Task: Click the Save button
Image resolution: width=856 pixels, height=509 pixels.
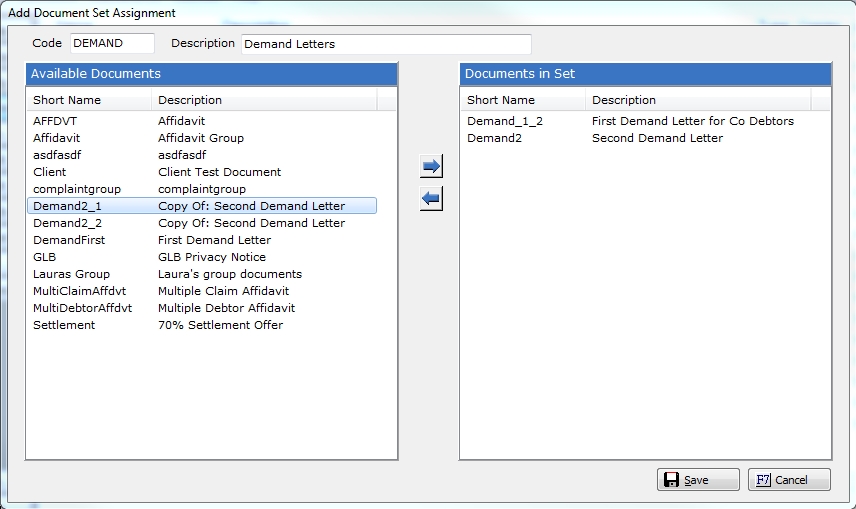Action: [x=698, y=480]
